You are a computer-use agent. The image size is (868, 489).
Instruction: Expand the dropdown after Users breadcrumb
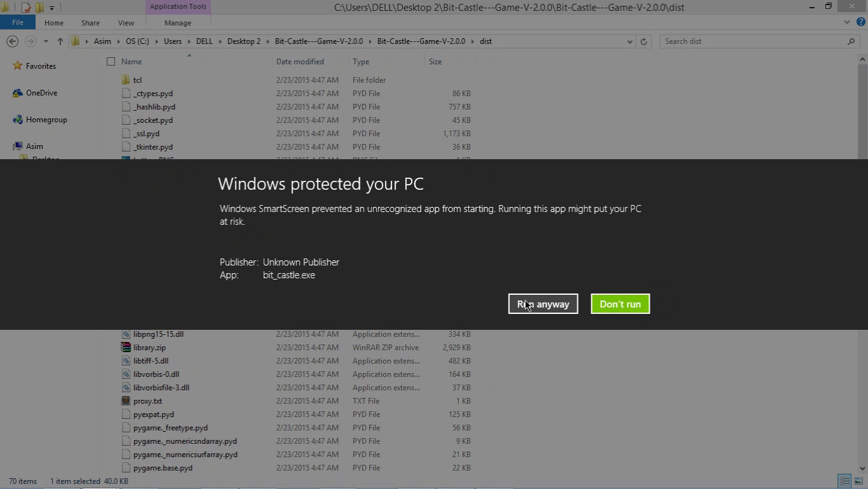[189, 41]
